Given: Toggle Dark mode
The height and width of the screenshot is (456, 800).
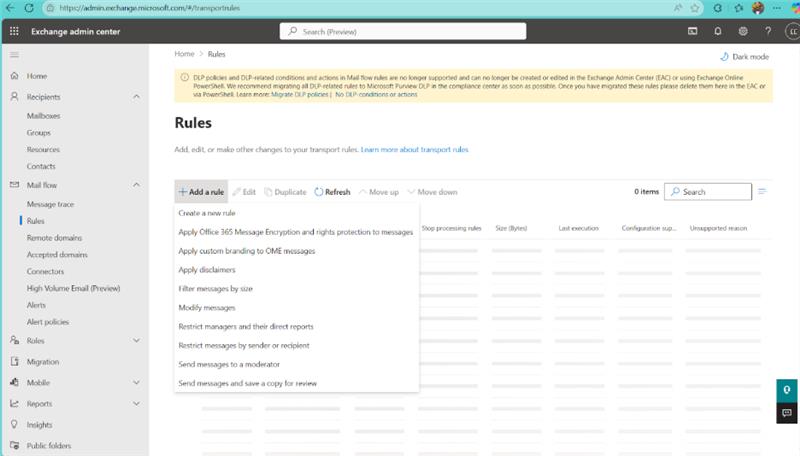Looking at the screenshot, I should 744,57.
